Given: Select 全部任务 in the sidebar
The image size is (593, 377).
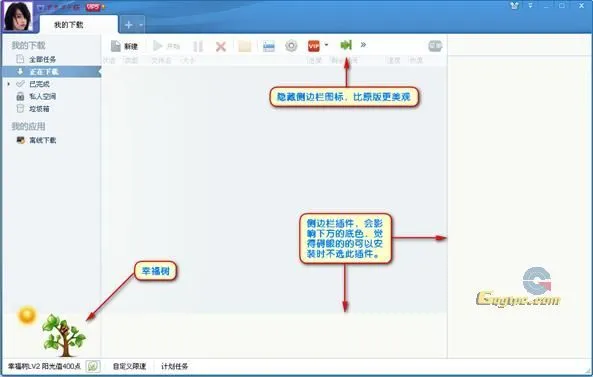Looking at the screenshot, I should click(x=43, y=59).
